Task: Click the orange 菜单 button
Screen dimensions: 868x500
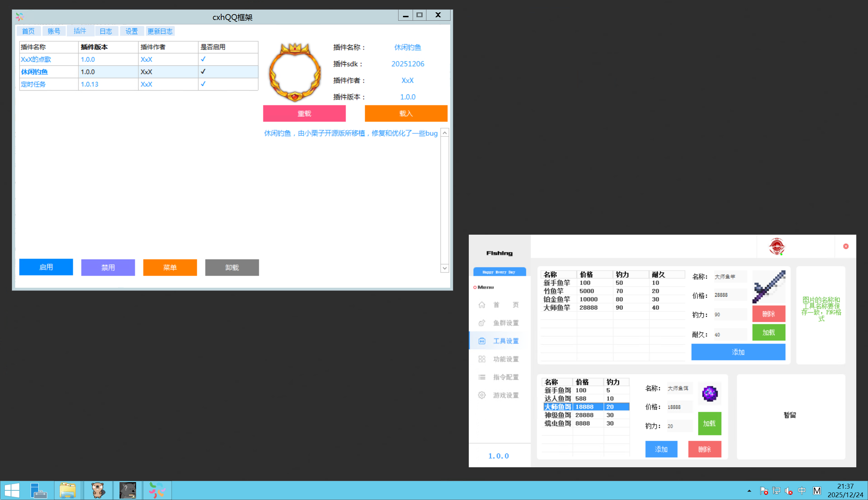Action: pos(170,267)
